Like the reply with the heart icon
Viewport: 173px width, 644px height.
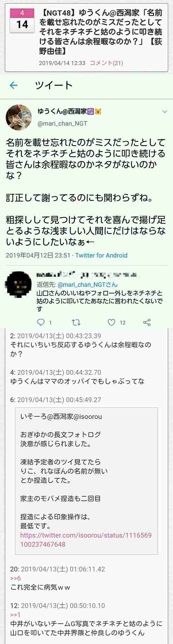click(111, 322)
